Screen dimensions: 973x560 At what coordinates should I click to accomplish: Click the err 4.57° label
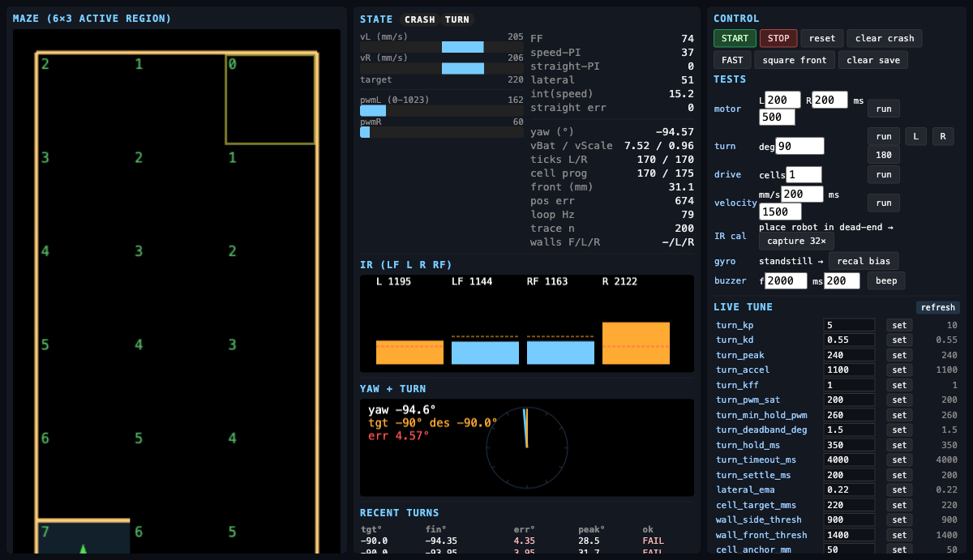[398, 435]
